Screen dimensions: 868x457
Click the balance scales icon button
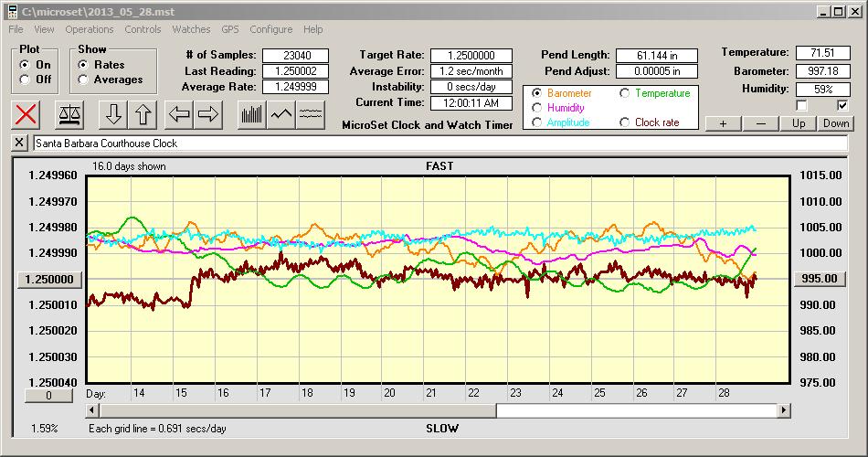coord(69,114)
